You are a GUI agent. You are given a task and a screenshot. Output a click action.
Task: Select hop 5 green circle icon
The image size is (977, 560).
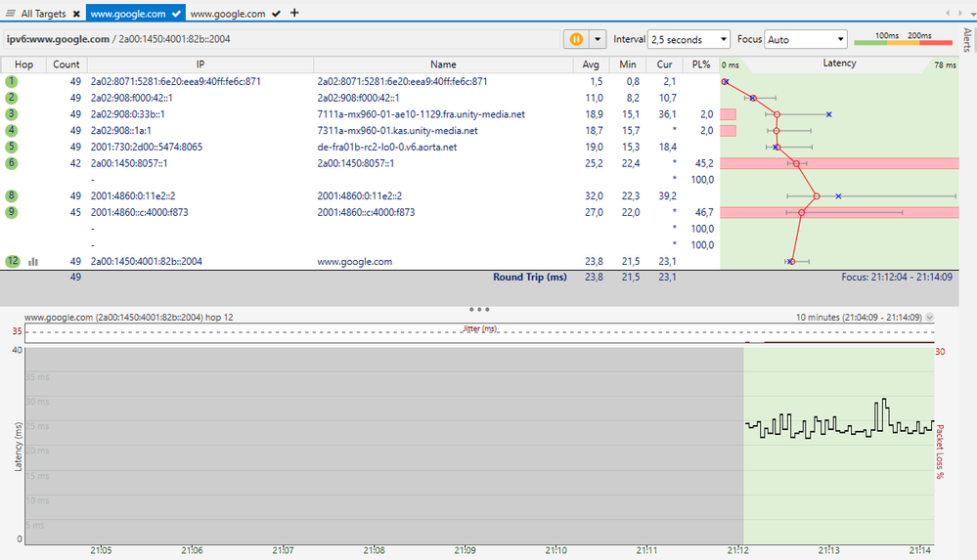pos(11,147)
